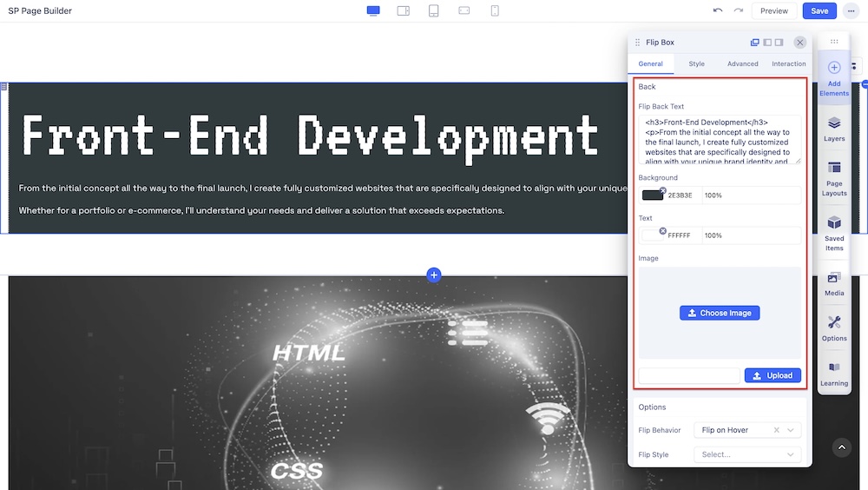Open the more options ellipsis menu
The height and width of the screenshot is (490, 868).
(851, 10)
